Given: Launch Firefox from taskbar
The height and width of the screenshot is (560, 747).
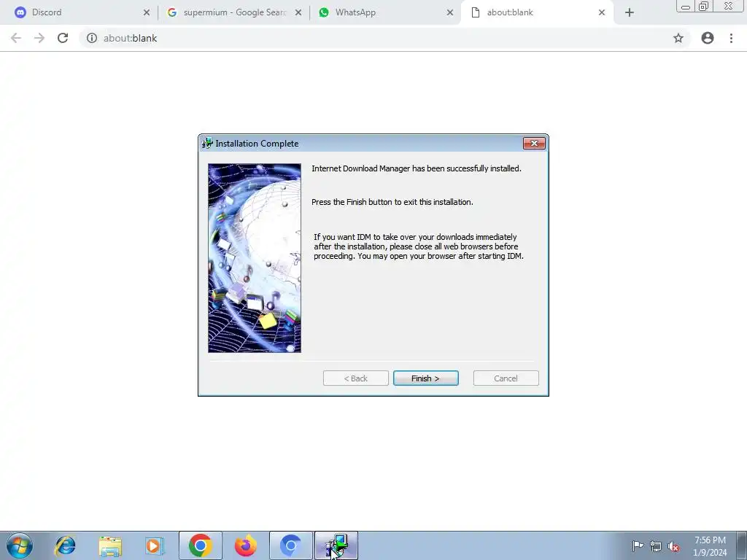Looking at the screenshot, I should coord(246,545).
